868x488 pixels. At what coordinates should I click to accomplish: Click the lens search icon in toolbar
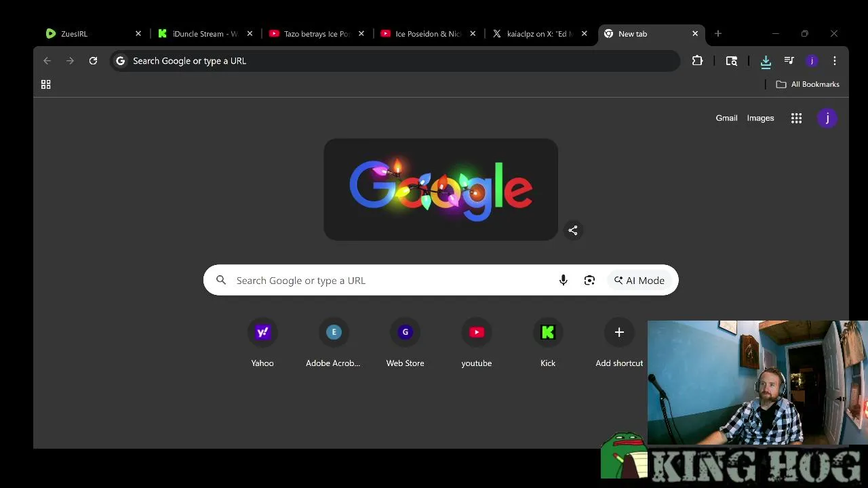731,61
